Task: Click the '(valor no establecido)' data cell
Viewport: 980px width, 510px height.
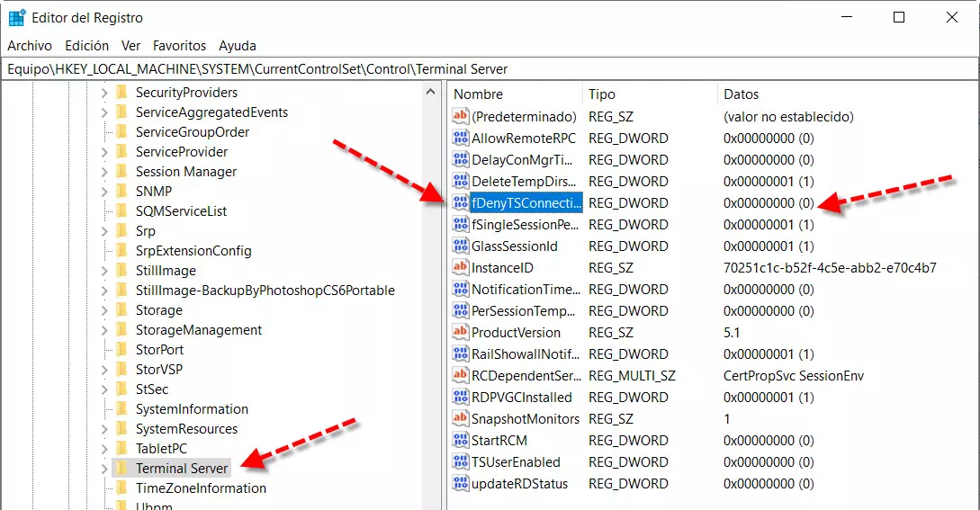Action: (x=788, y=116)
